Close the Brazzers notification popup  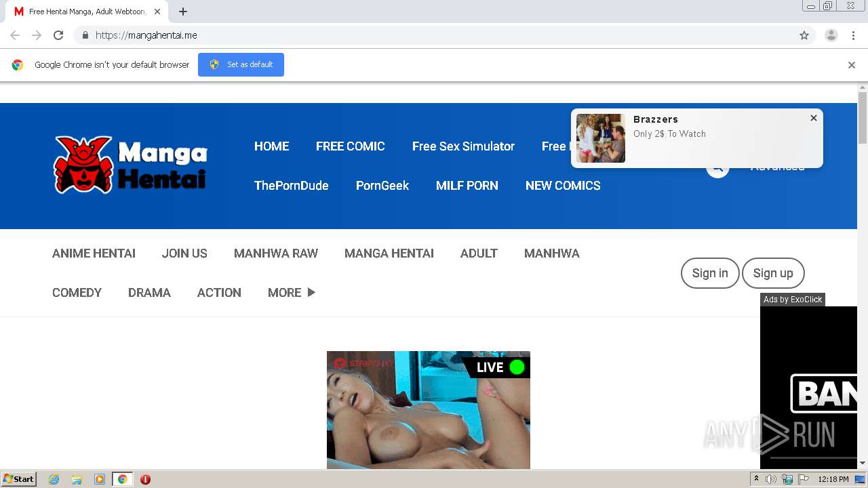[x=814, y=118]
